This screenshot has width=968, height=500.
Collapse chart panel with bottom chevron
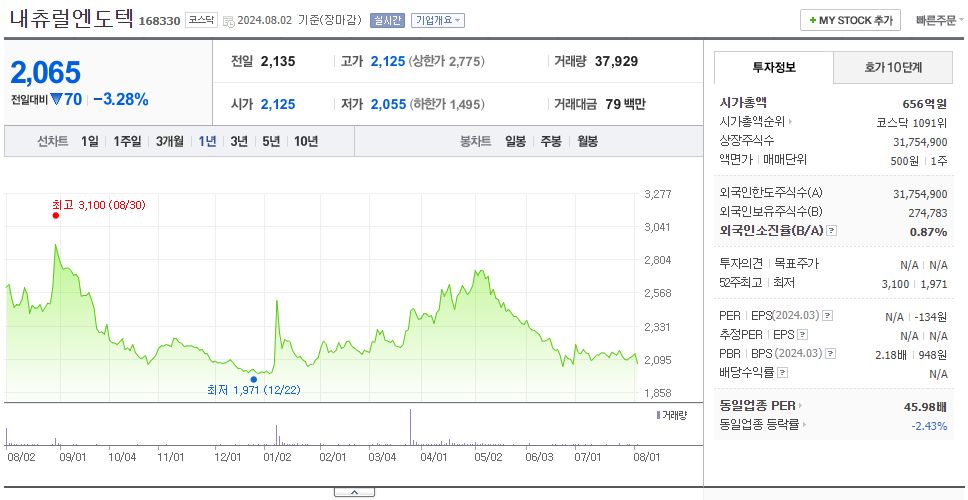tap(354, 492)
